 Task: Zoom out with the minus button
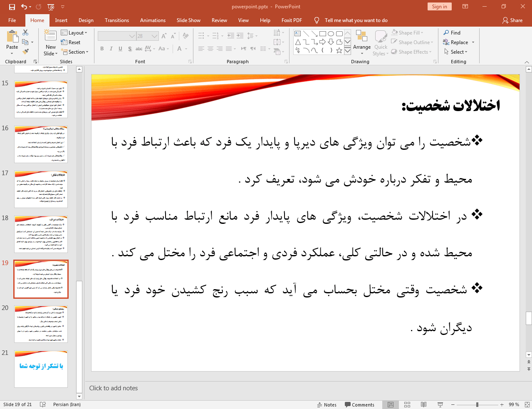coord(453,404)
